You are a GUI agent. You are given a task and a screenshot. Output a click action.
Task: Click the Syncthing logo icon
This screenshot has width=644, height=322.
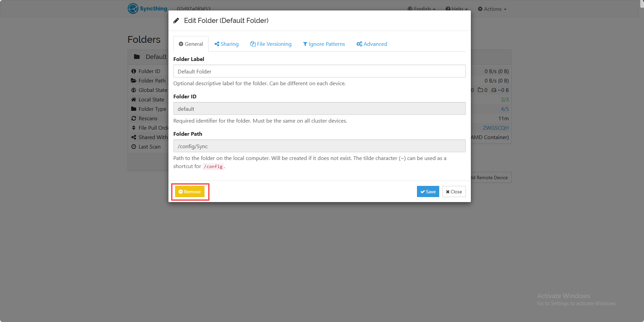[133, 8]
